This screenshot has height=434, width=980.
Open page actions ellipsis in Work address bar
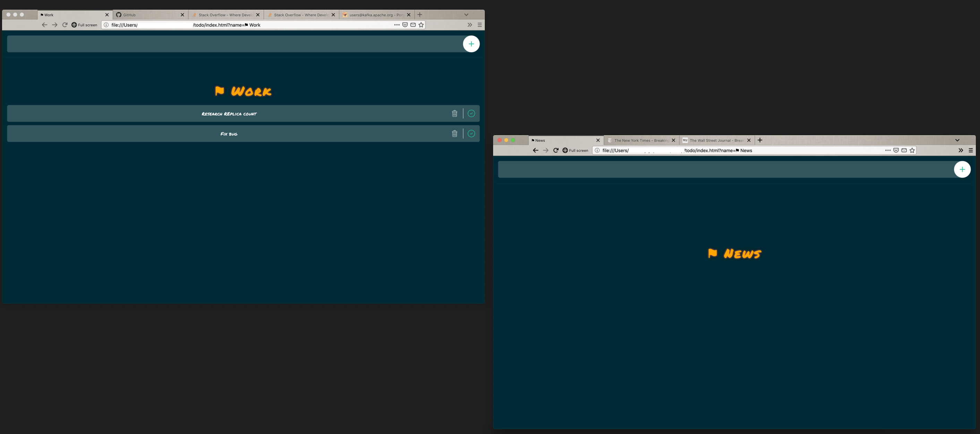(396, 25)
